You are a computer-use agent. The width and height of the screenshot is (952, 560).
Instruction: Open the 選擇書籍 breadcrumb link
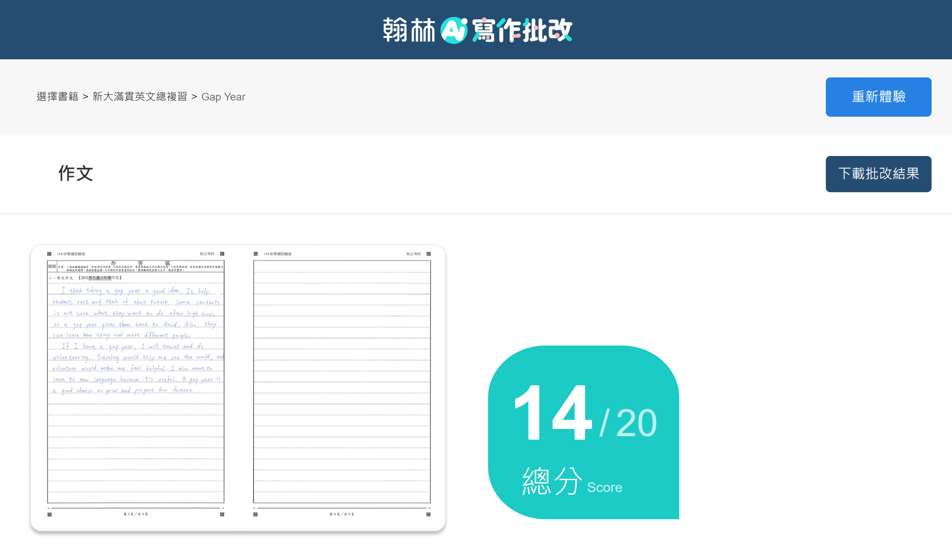[x=57, y=97]
